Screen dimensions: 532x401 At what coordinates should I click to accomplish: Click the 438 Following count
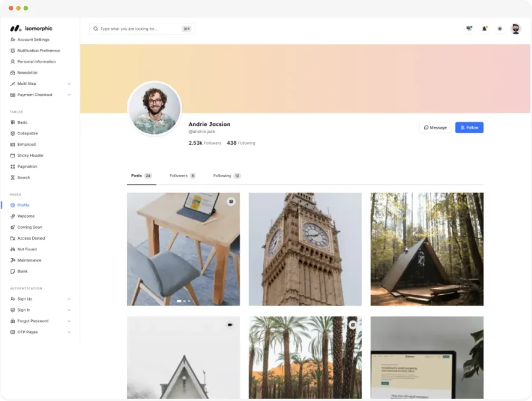[241, 143]
